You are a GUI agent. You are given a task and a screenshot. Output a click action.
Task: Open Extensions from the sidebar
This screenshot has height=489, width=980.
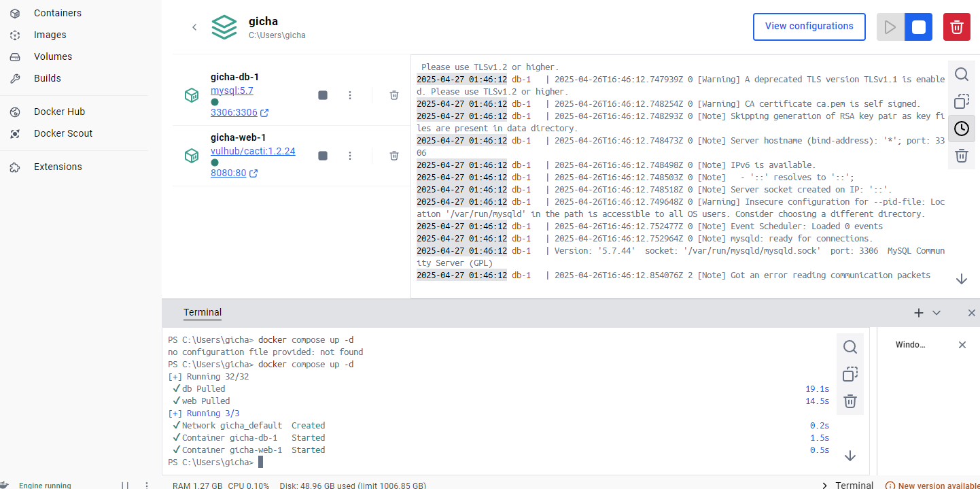pyautogui.click(x=58, y=167)
